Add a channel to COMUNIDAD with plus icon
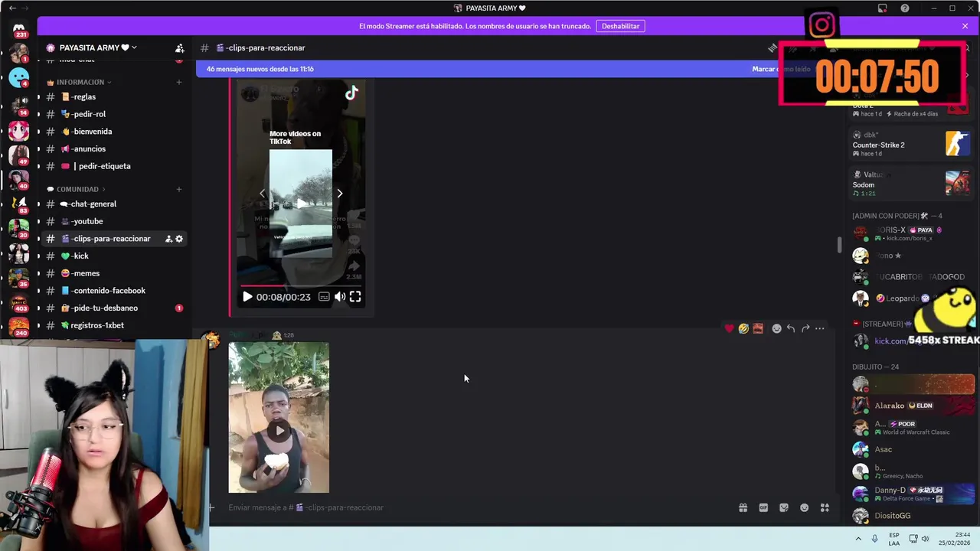This screenshot has width=980, height=551. pos(179,189)
